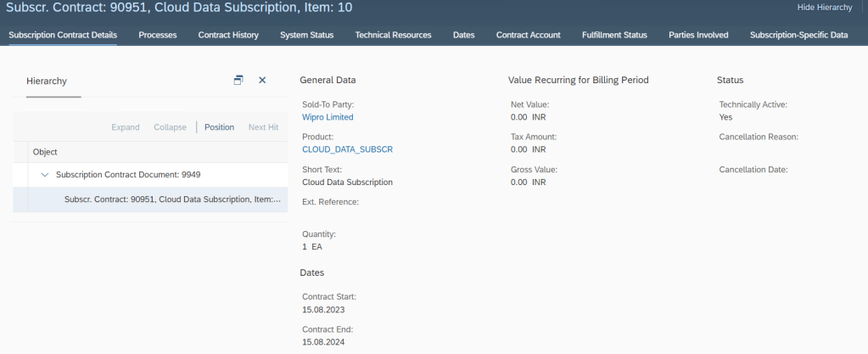Collapse Subscription Contract Document 9949 chevron
Viewport: 868px width, 354px height.
point(45,175)
